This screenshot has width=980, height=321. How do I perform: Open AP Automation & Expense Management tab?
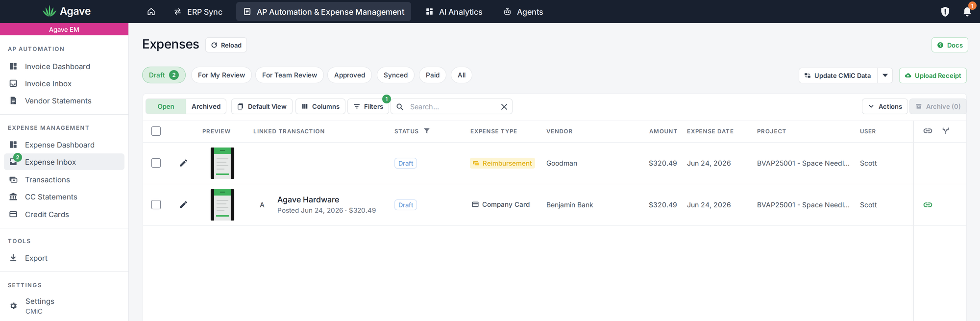(x=323, y=12)
